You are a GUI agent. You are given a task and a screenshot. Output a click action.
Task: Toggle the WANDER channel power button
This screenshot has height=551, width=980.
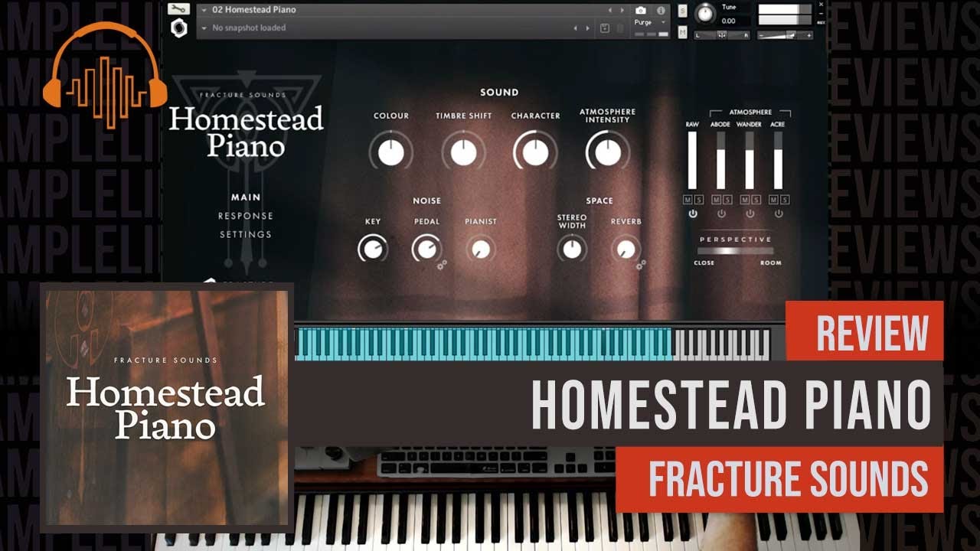750,214
